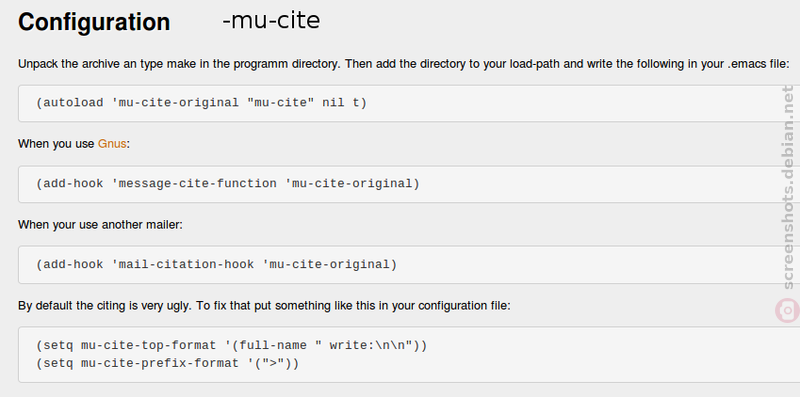Click the "mu-cite" string in autoload line
The width and height of the screenshot is (800, 397).
click(x=280, y=103)
